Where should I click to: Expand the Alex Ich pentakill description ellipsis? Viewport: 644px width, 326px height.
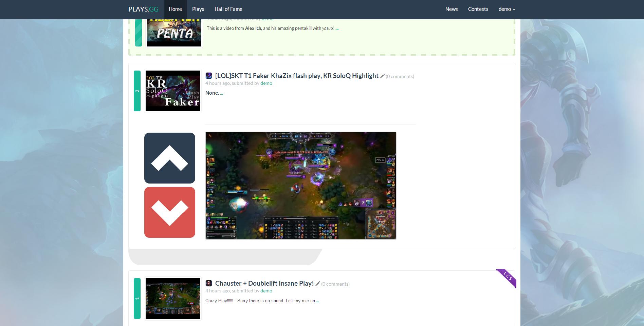click(x=337, y=28)
